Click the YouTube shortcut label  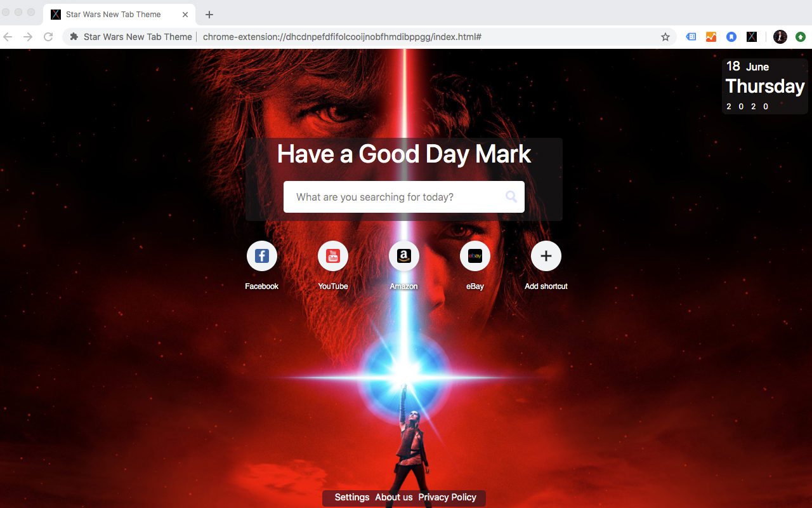click(x=333, y=286)
